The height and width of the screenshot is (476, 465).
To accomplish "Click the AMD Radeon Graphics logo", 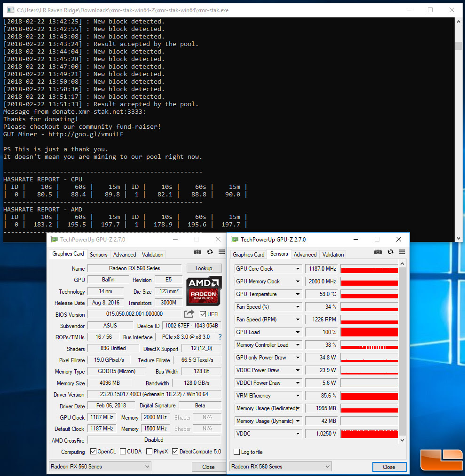I will pyautogui.click(x=204, y=290).
